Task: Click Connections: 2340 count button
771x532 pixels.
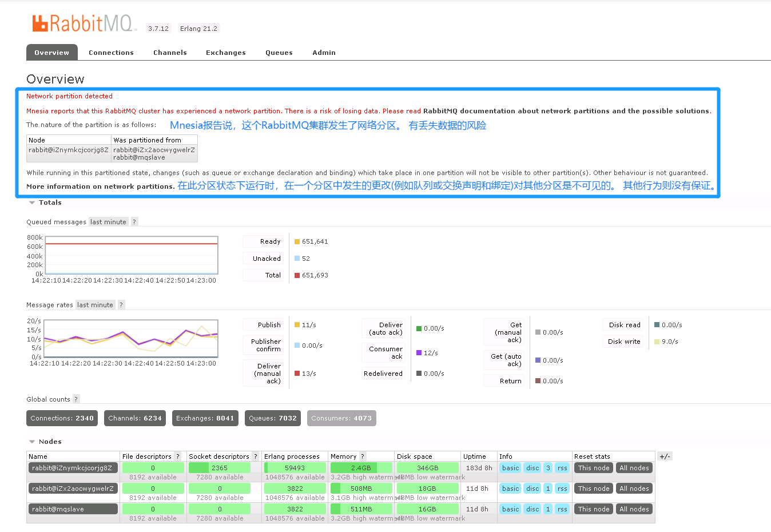Action: tap(62, 418)
